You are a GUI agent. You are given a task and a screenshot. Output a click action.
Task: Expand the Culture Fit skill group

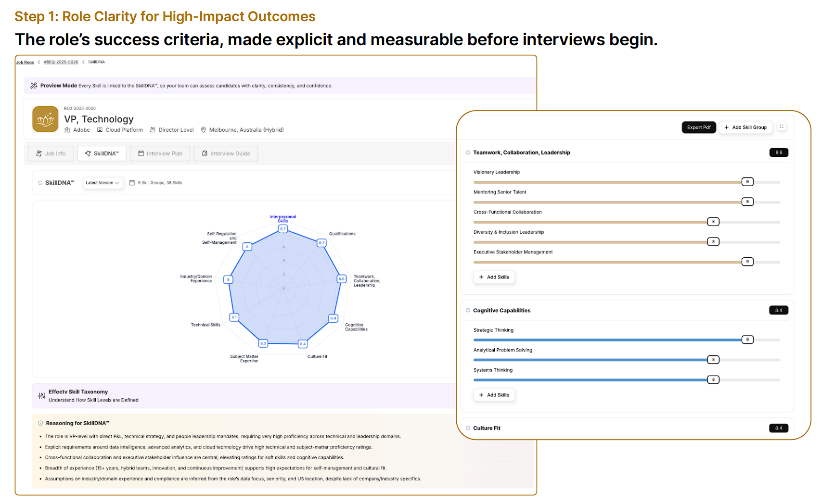tap(487, 428)
